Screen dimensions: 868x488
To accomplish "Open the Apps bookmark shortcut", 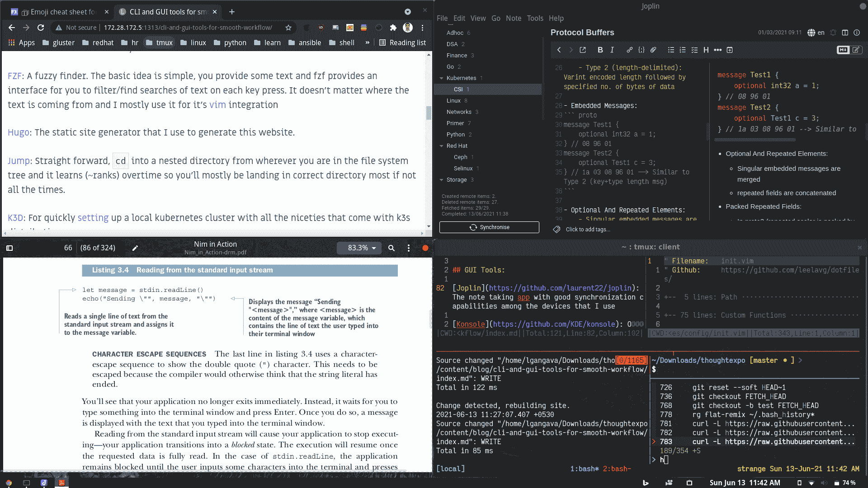I will [22, 42].
